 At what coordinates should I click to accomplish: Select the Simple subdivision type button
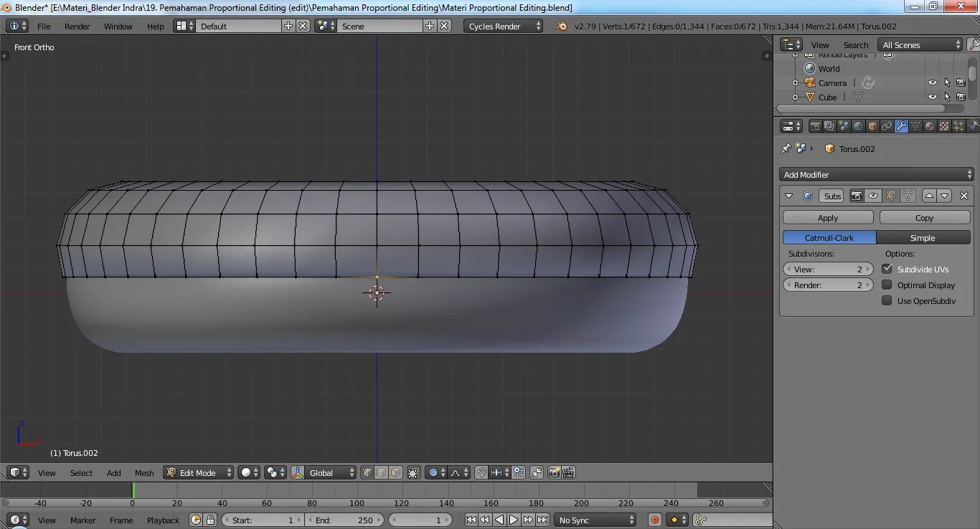923,237
